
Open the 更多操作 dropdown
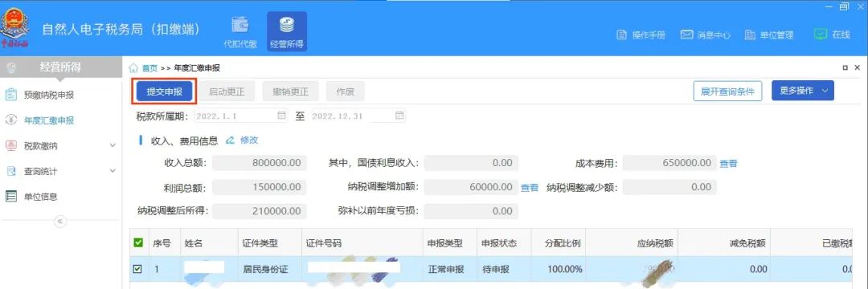803,92
